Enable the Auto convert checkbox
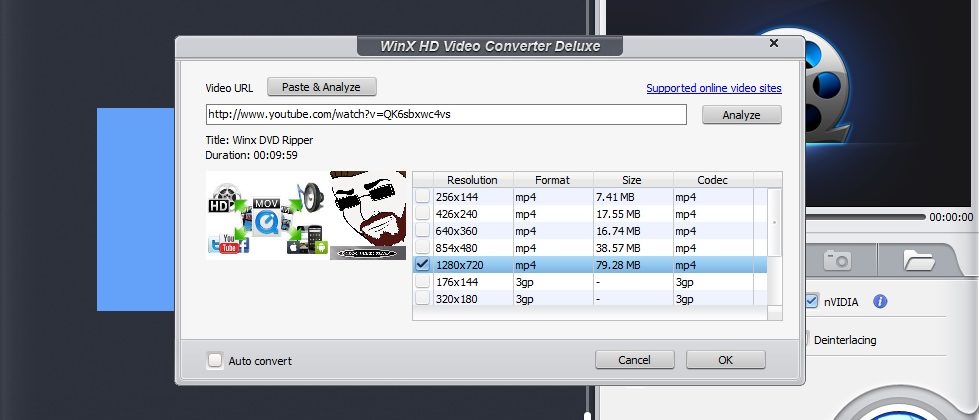 point(214,360)
